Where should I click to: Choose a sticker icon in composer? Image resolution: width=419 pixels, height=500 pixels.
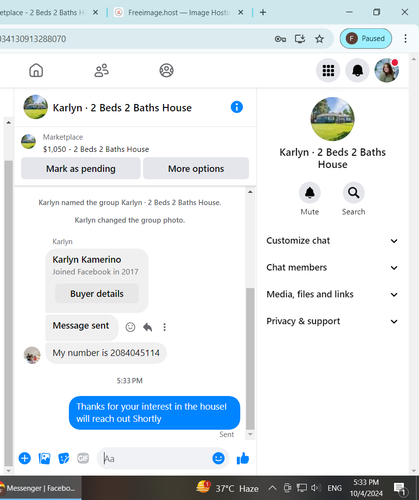pos(64,458)
